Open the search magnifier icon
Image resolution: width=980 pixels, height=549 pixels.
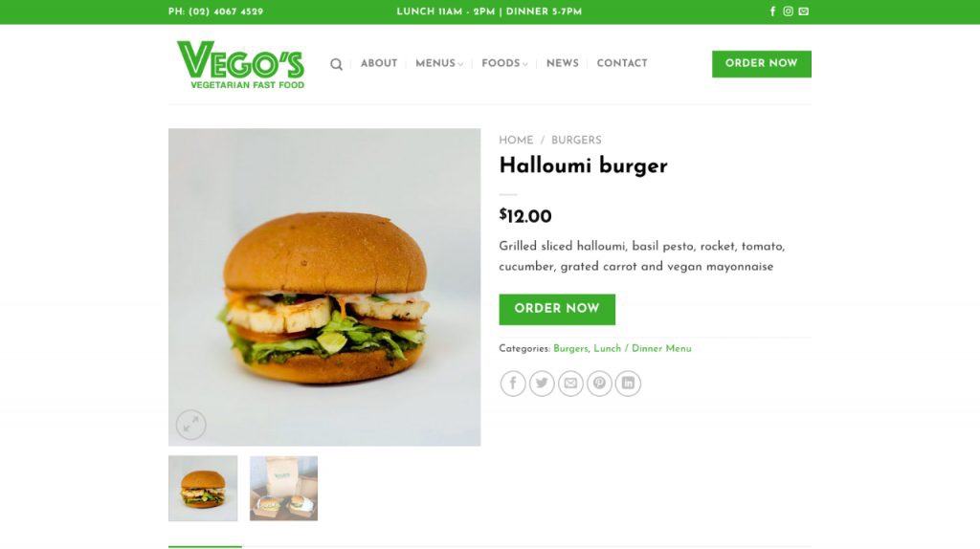tap(336, 64)
